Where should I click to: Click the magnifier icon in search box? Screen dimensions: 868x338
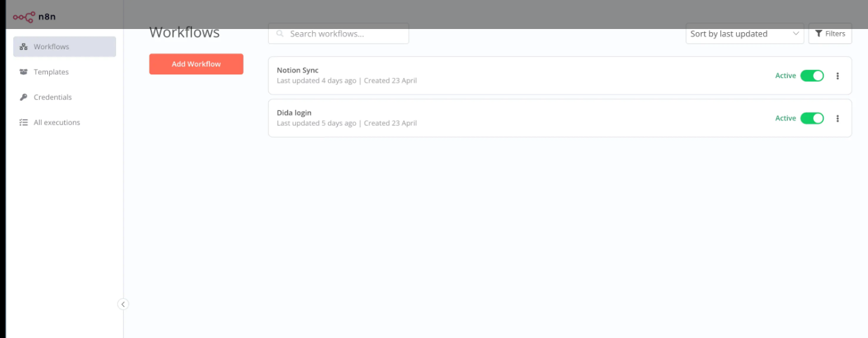(279, 34)
